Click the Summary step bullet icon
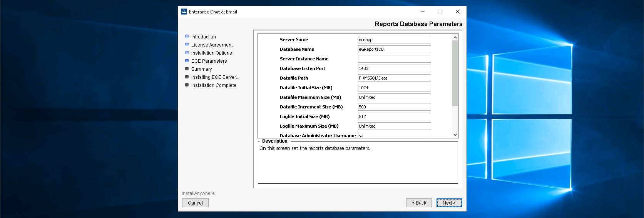Image resolution: width=644 pixels, height=218 pixels. coord(187,69)
